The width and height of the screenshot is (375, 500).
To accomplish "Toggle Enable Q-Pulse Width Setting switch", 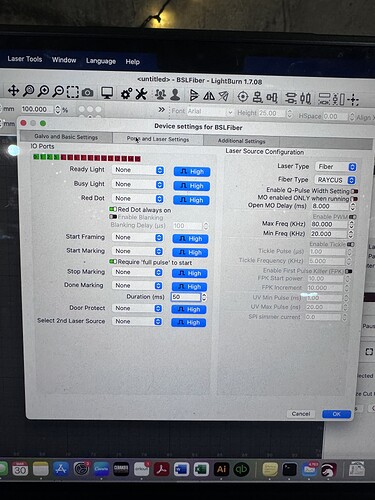I will (354, 191).
